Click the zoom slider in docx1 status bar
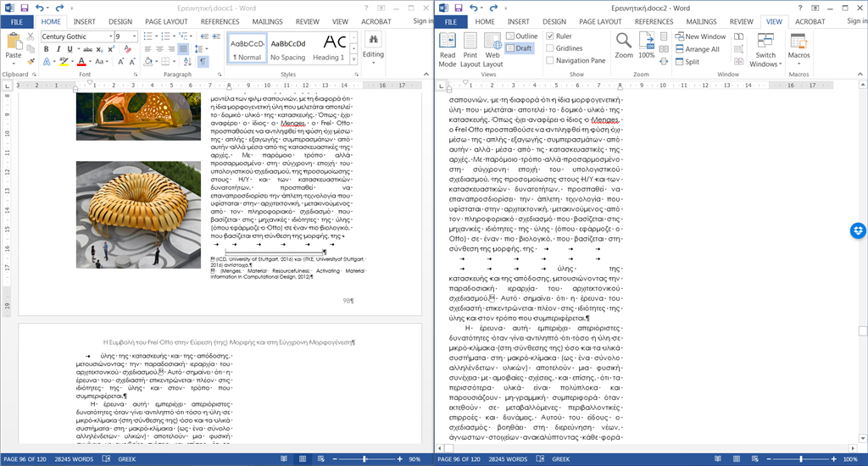Screen dimensions: 868x466 pyautogui.click(x=364, y=459)
